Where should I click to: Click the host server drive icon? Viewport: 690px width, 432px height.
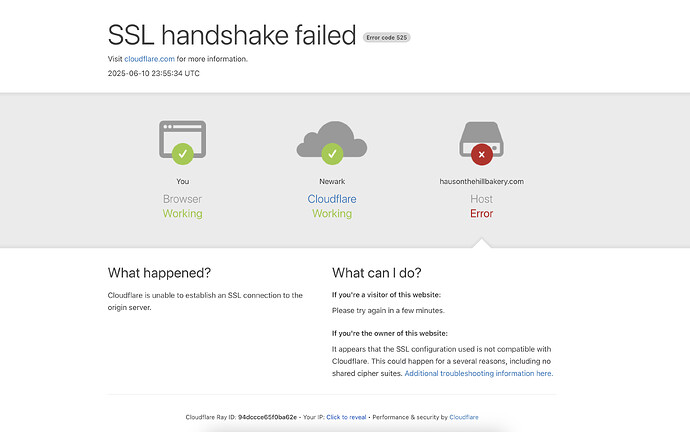coord(481,139)
